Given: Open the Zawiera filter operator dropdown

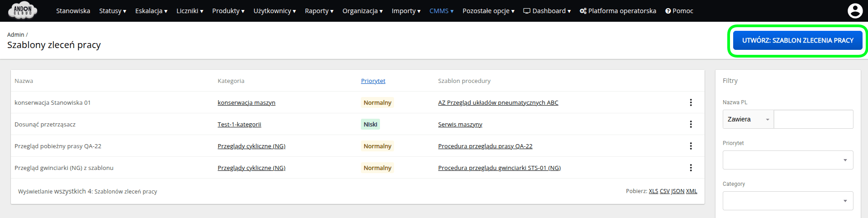Looking at the screenshot, I should [748, 119].
